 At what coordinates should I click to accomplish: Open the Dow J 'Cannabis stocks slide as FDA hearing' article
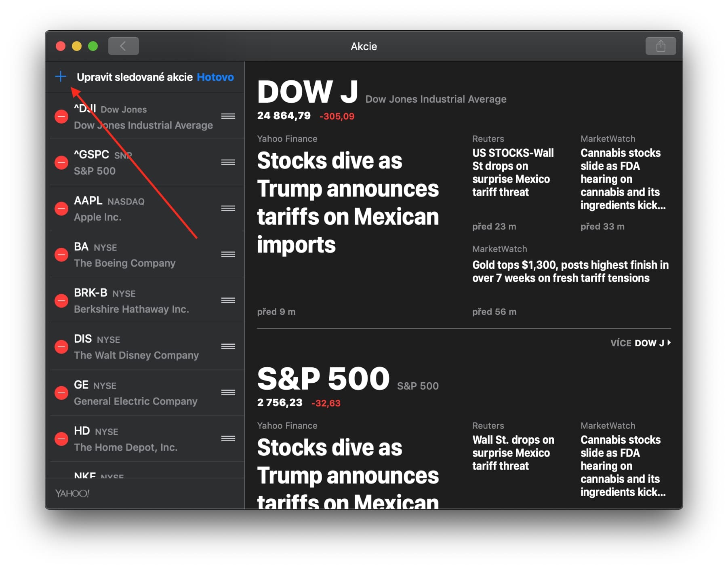pyautogui.click(x=623, y=179)
